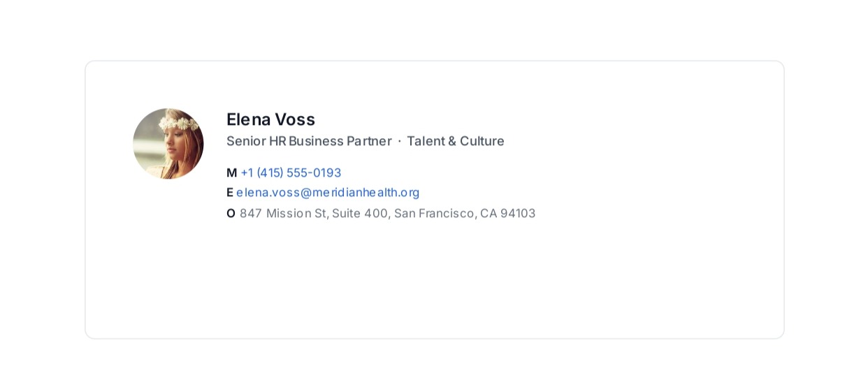Click the '(415)' area code in phone number

pyautogui.click(x=270, y=173)
